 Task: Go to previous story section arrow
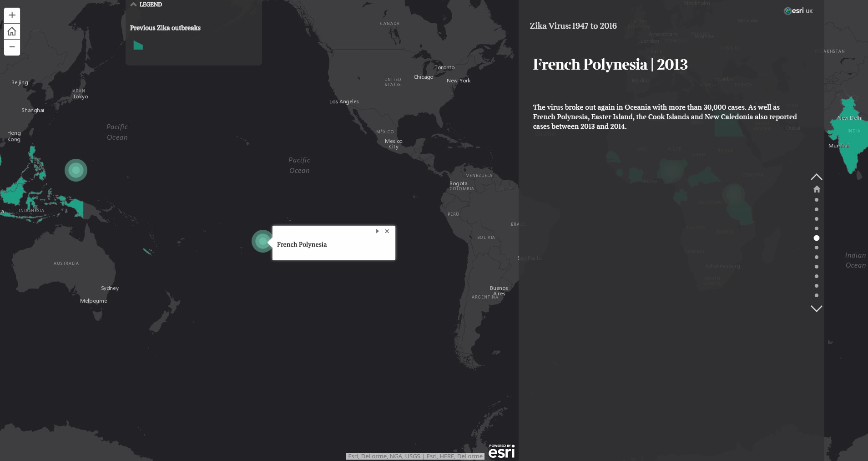(817, 177)
